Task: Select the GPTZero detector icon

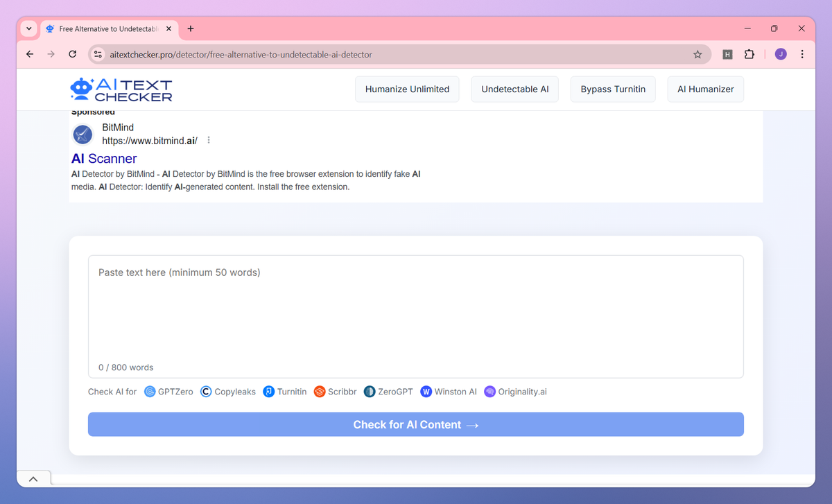Action: [150, 392]
